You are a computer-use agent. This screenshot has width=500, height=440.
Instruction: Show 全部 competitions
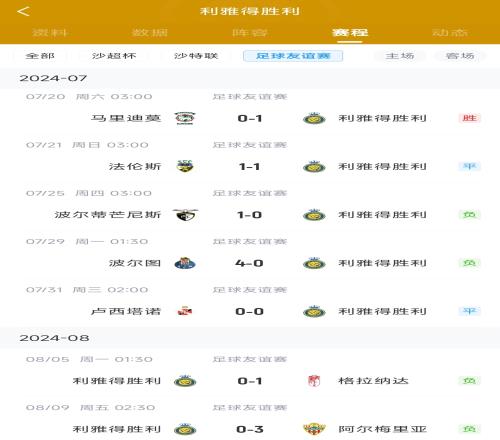[40, 56]
